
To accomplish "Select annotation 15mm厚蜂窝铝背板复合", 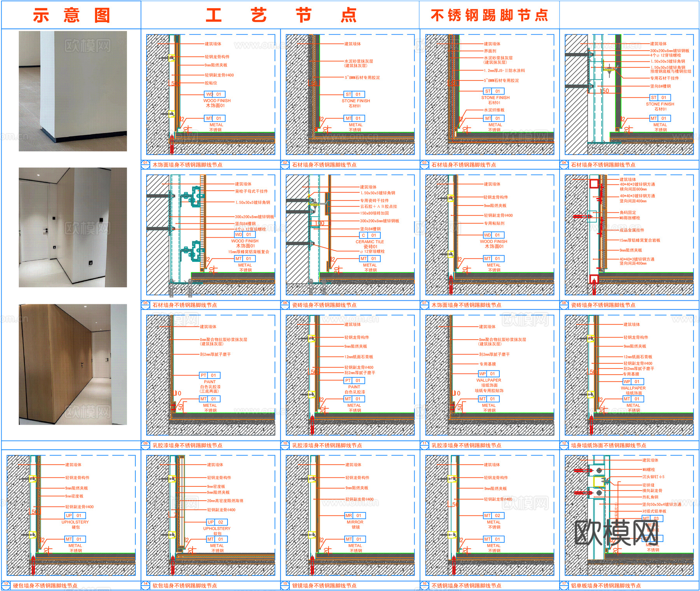I will click(x=248, y=252).
